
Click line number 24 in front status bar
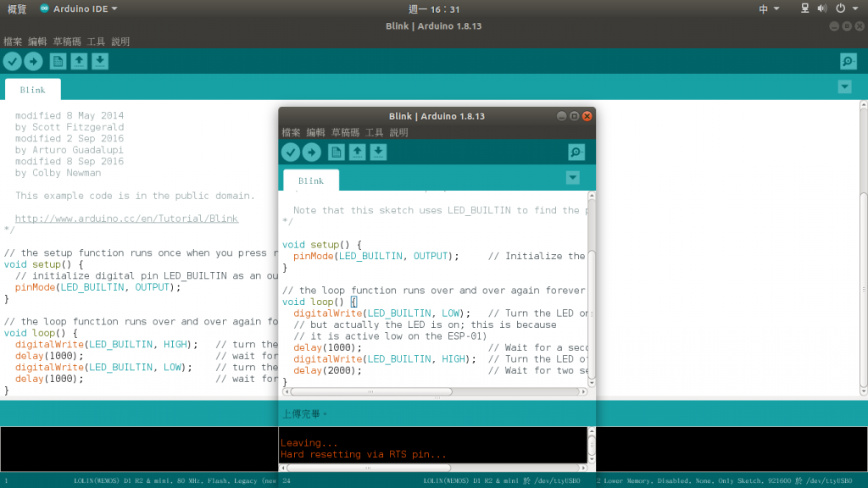click(x=287, y=481)
